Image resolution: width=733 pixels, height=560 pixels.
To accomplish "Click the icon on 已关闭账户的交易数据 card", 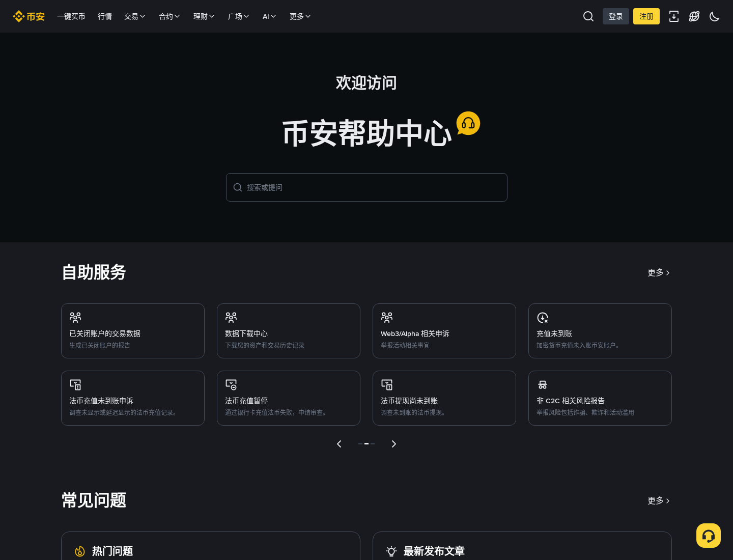I will click(75, 318).
